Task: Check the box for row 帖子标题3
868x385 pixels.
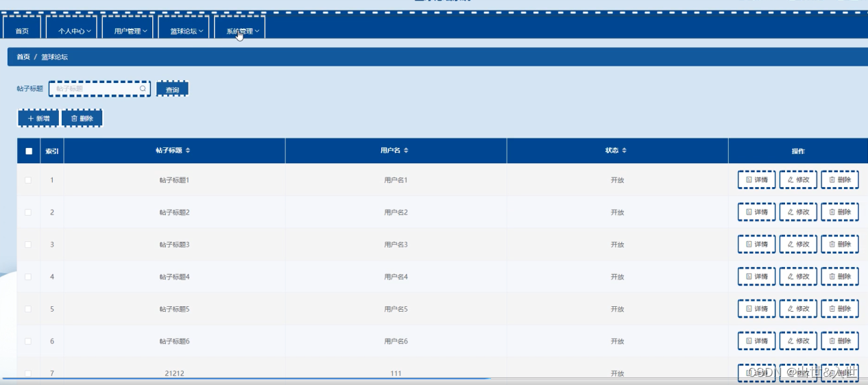Action: 28,245
